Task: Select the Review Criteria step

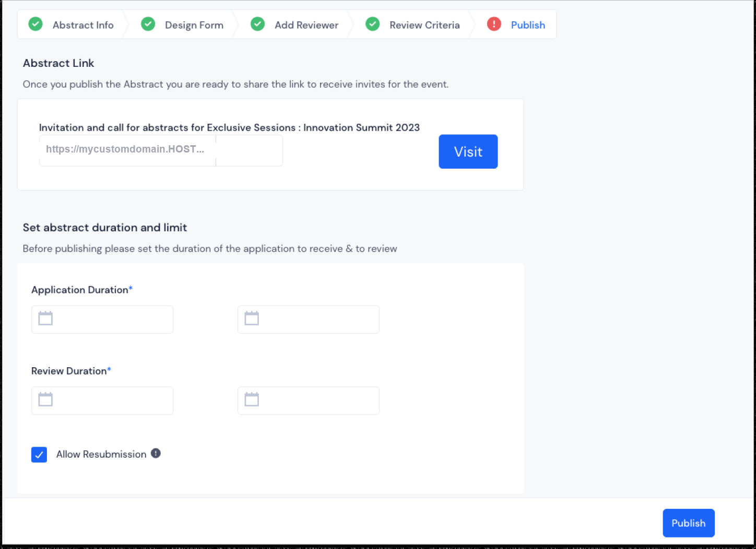Action: point(424,25)
